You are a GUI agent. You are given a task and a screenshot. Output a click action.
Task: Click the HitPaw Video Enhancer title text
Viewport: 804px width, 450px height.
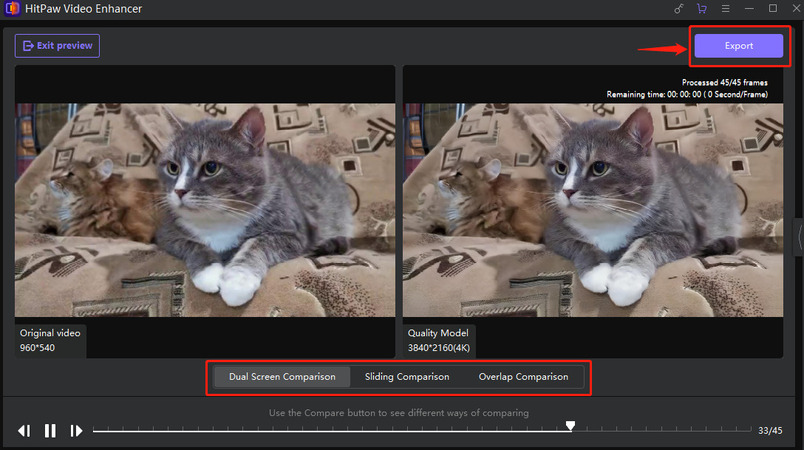(x=84, y=9)
